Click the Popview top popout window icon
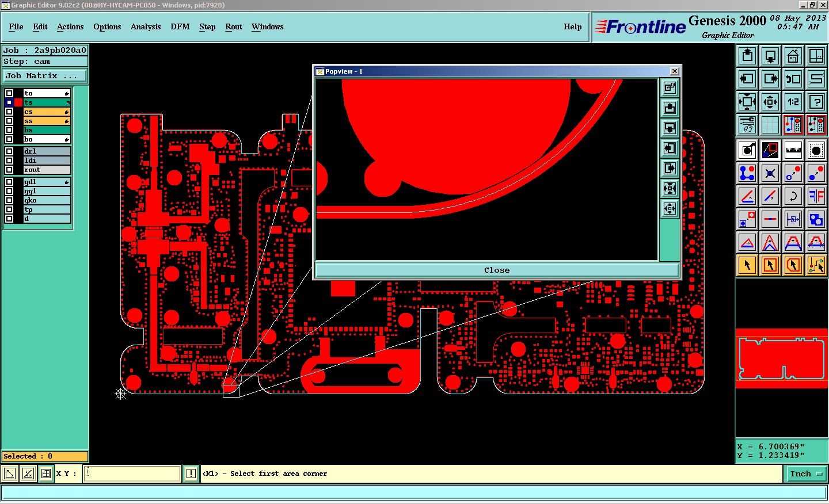This screenshot has width=829, height=504. tap(670, 87)
